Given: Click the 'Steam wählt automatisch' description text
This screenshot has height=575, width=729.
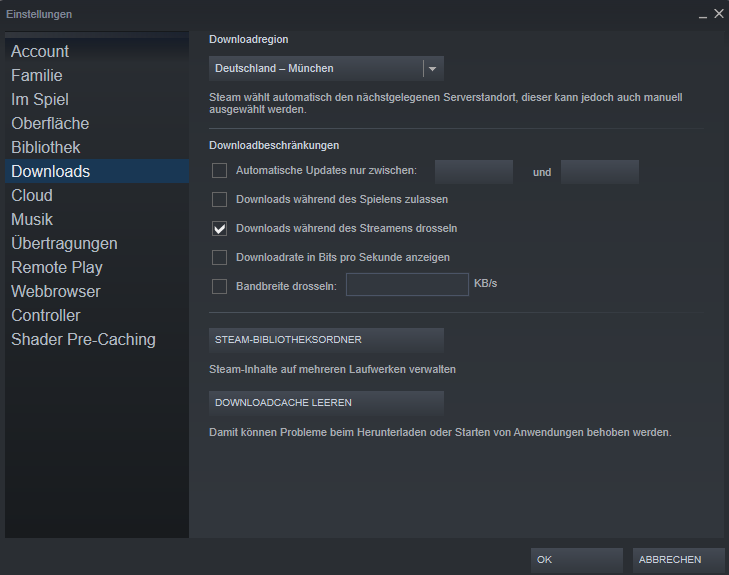Looking at the screenshot, I should click(x=446, y=103).
